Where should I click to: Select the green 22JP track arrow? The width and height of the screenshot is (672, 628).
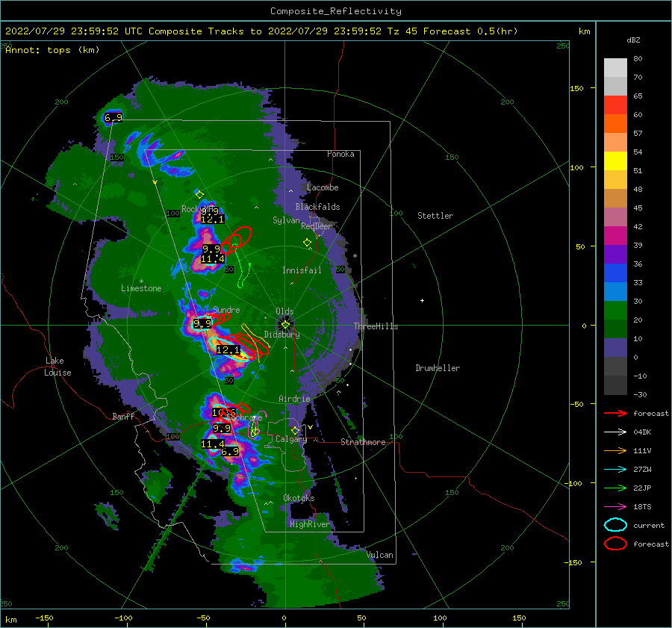[615, 488]
